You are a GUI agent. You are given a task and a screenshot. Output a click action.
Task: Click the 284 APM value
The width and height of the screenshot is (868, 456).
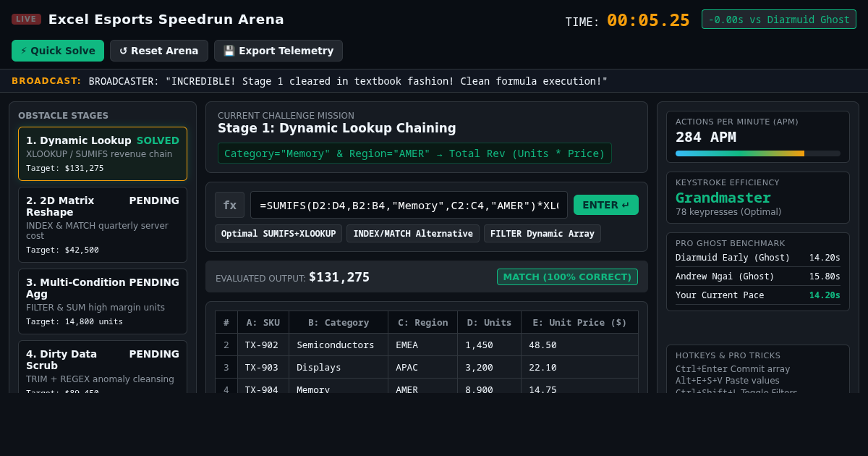[x=706, y=137]
